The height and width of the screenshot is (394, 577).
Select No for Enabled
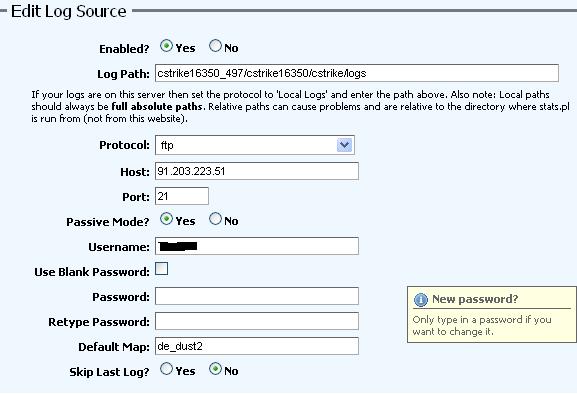(x=215, y=46)
